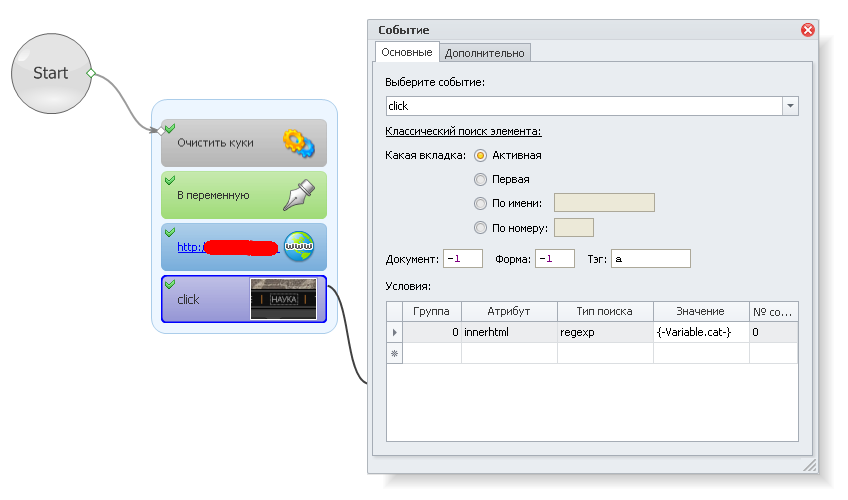The image size is (848, 500).
Task: Click green checkmark on the click block
Action: tap(170, 284)
